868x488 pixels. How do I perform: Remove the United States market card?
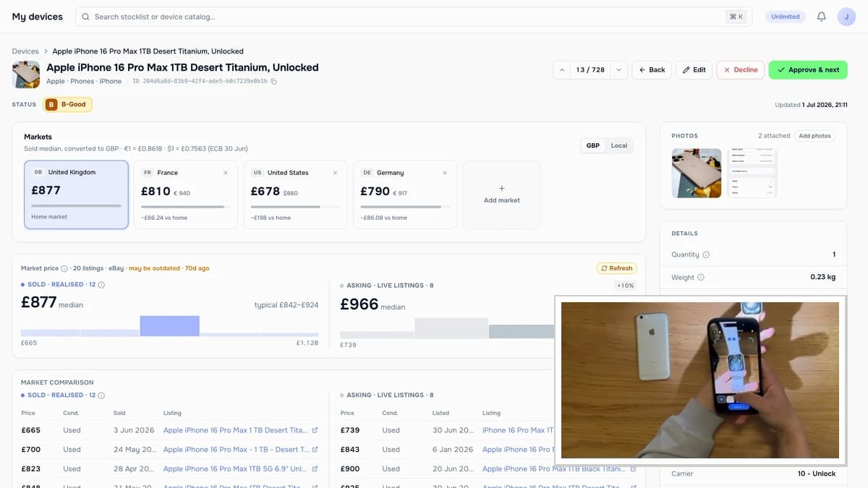335,173
